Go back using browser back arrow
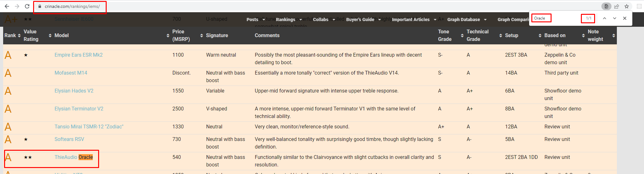 [x=7, y=6]
